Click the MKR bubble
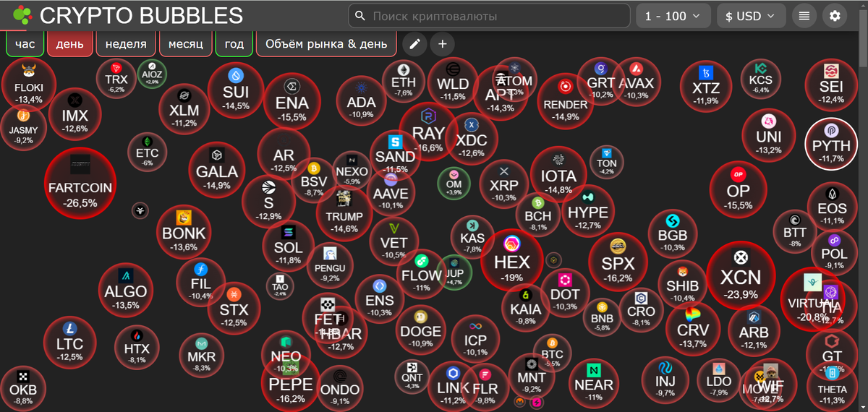The image size is (868, 412). 201,354
